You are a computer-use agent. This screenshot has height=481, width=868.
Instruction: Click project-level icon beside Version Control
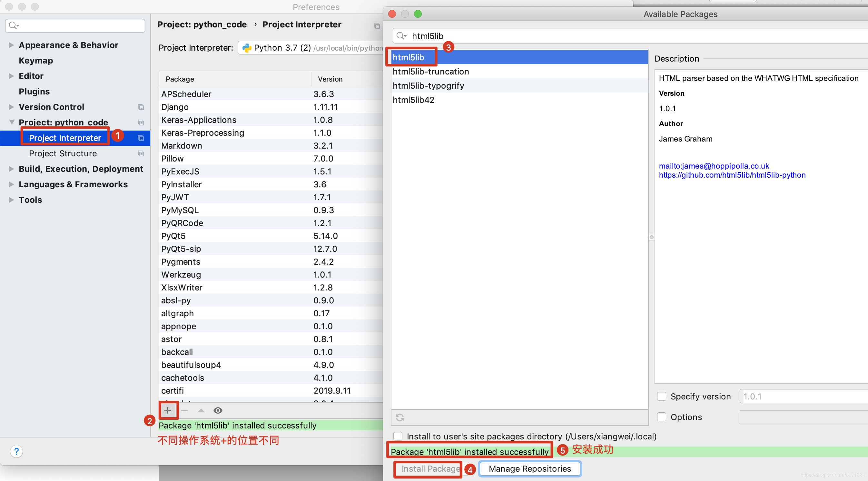(x=141, y=107)
